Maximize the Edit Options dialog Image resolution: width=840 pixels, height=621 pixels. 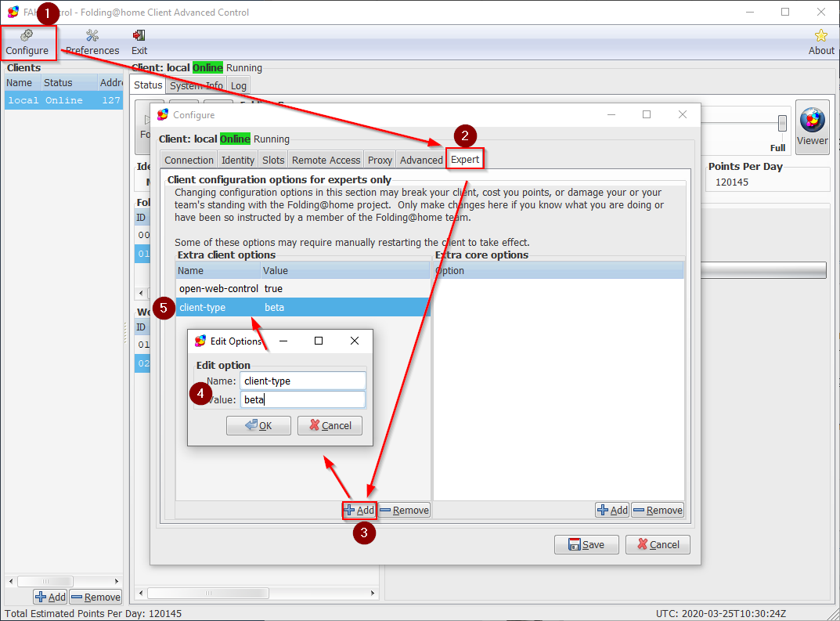tap(319, 341)
